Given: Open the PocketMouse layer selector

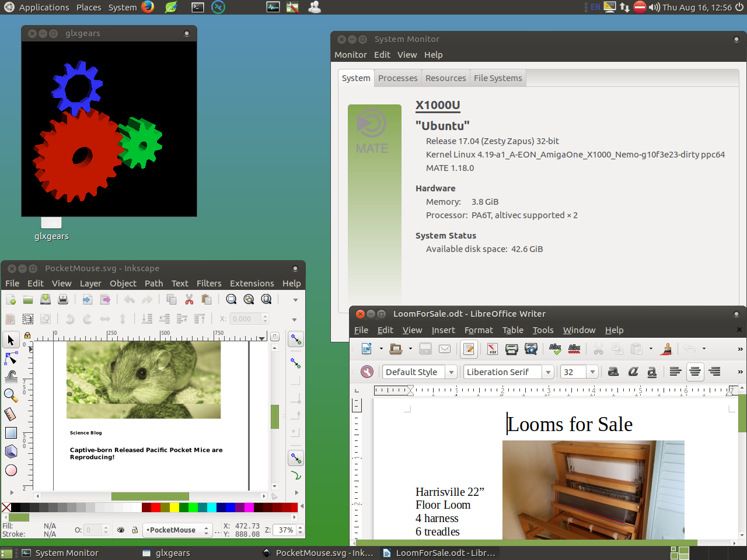Looking at the screenshot, I should point(177,530).
